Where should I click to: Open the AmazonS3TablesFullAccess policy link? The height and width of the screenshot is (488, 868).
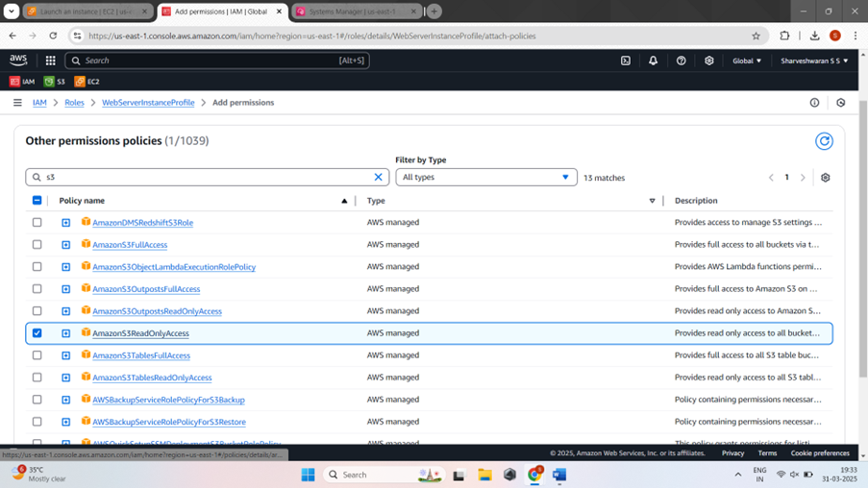(141, 355)
